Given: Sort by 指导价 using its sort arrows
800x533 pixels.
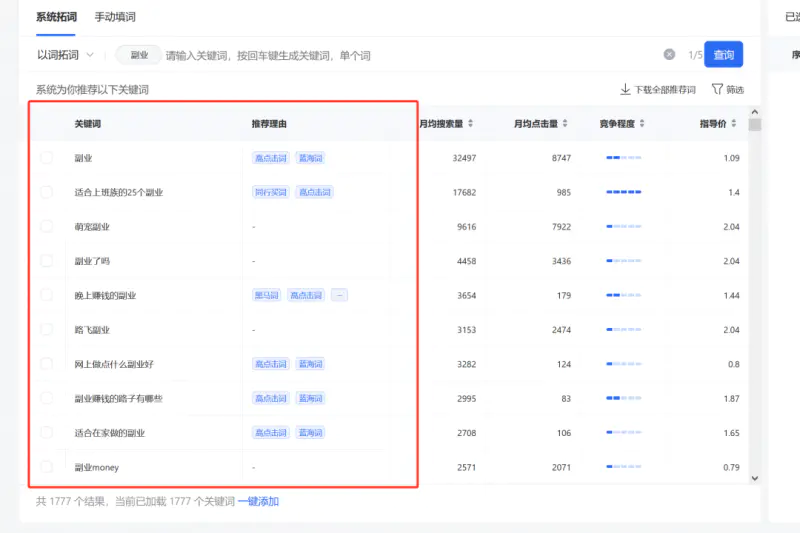Looking at the screenshot, I should [735, 124].
